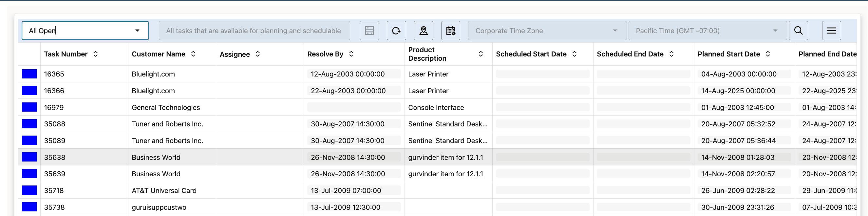Click the magnifying glass search icon

pyautogui.click(x=798, y=31)
